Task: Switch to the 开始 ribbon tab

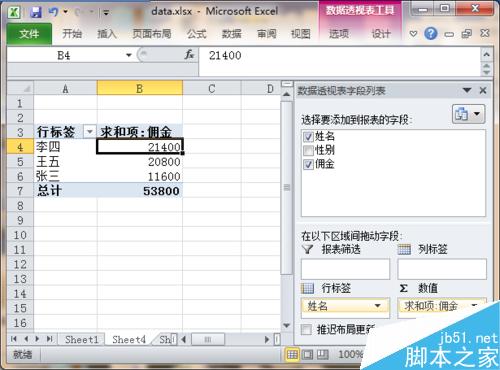Action: click(x=72, y=34)
